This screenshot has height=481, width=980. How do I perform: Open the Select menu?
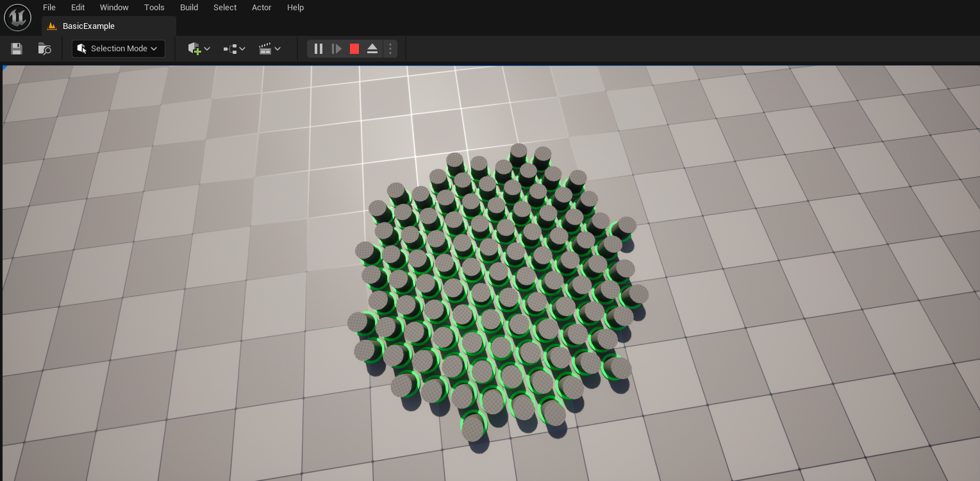[225, 8]
